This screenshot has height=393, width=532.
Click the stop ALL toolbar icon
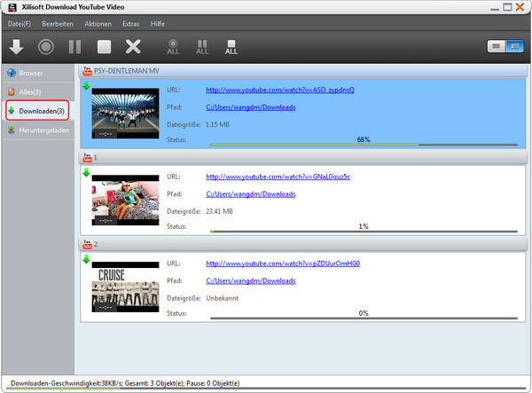click(x=231, y=47)
